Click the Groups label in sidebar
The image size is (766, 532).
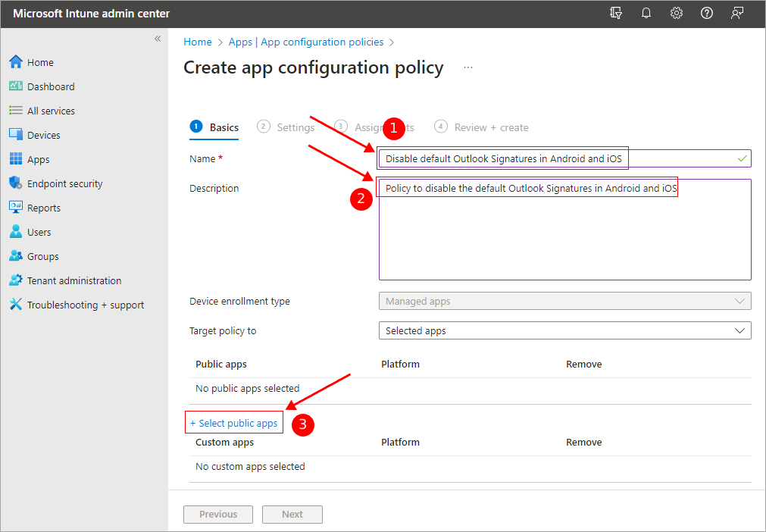coord(43,256)
